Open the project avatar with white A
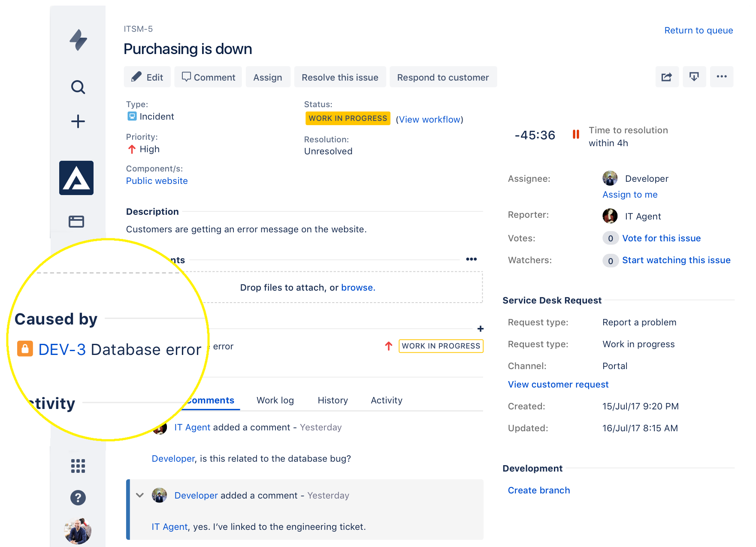This screenshot has height=547, width=756. [x=76, y=178]
